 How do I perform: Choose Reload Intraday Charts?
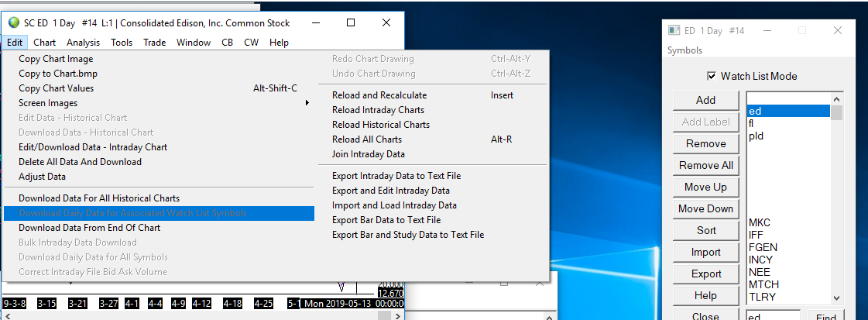(432, 110)
